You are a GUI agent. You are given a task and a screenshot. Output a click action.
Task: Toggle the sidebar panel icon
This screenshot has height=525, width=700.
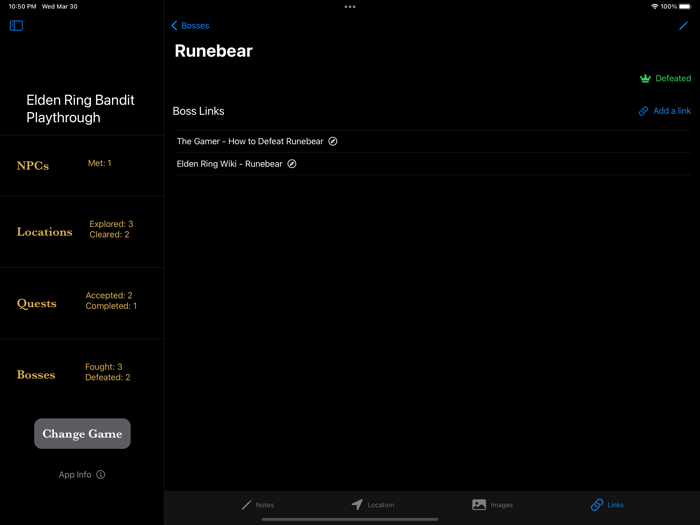(16, 25)
